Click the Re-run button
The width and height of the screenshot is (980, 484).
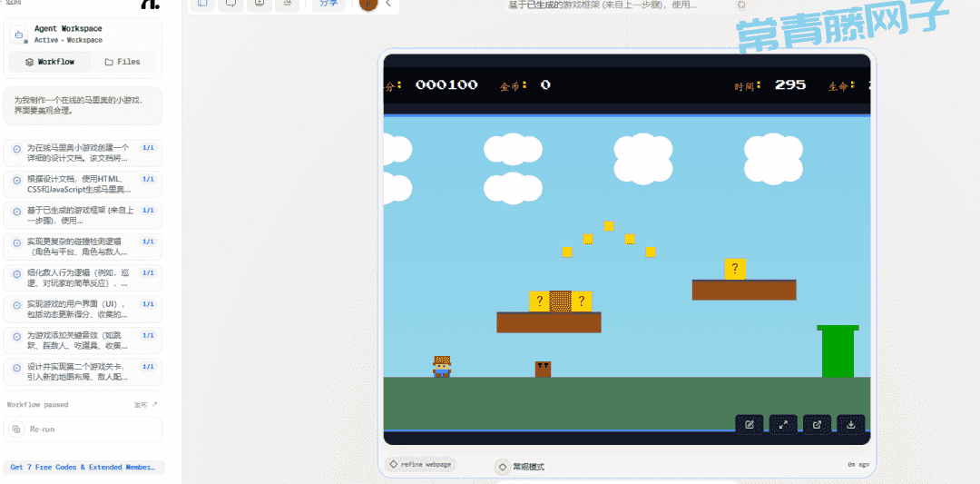pyautogui.click(x=83, y=430)
